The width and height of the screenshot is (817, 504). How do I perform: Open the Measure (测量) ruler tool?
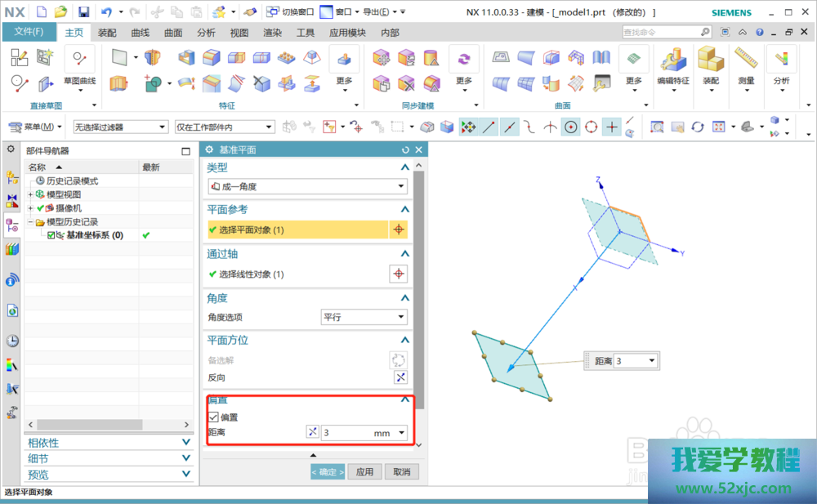(746, 60)
